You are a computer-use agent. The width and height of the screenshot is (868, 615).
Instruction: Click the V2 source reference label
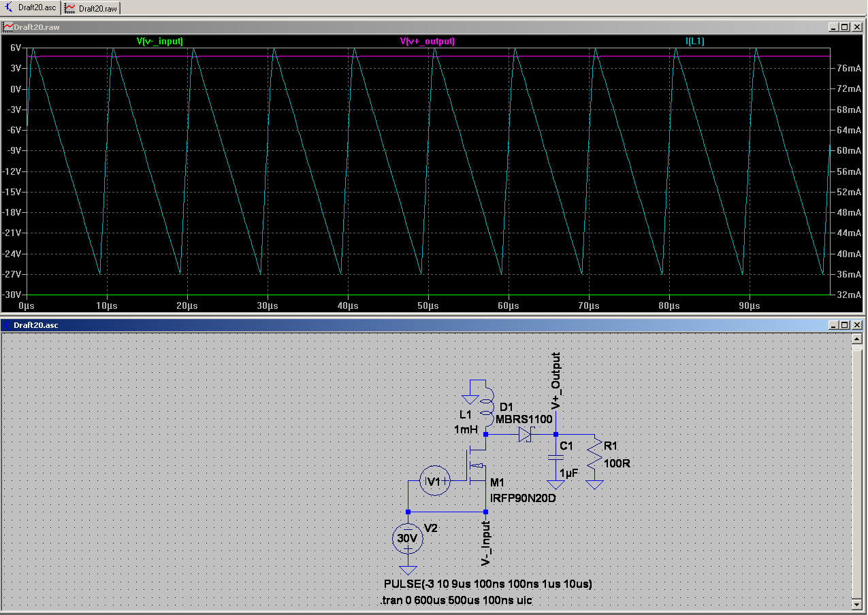pos(431,527)
